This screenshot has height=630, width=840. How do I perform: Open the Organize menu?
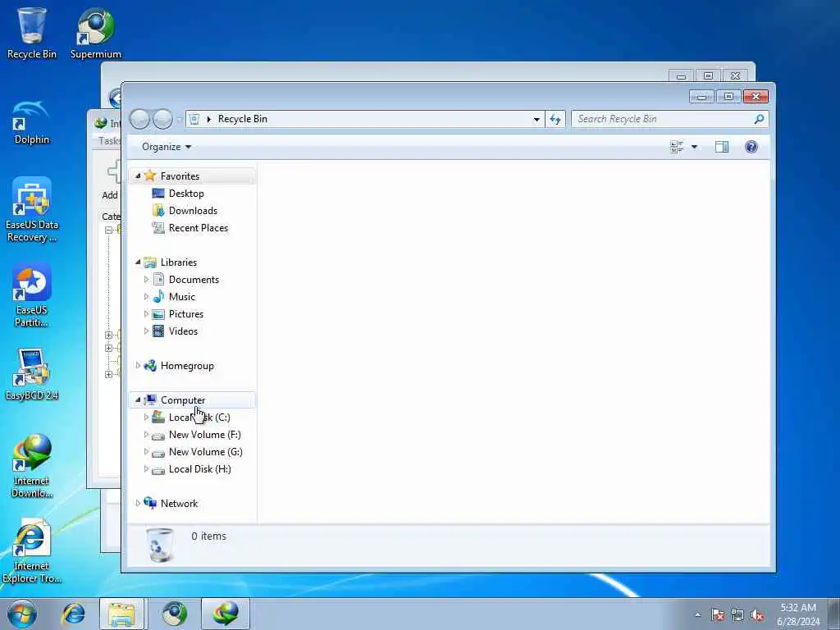point(167,147)
